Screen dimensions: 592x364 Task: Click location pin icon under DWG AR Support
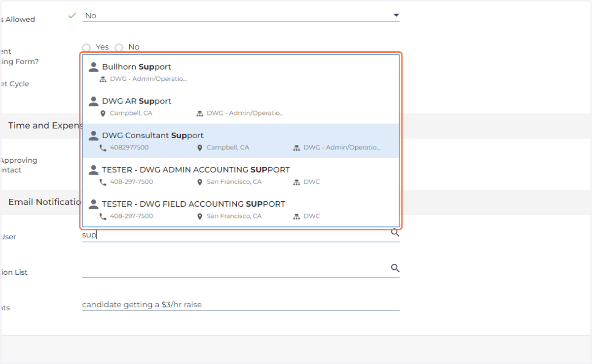(x=103, y=113)
